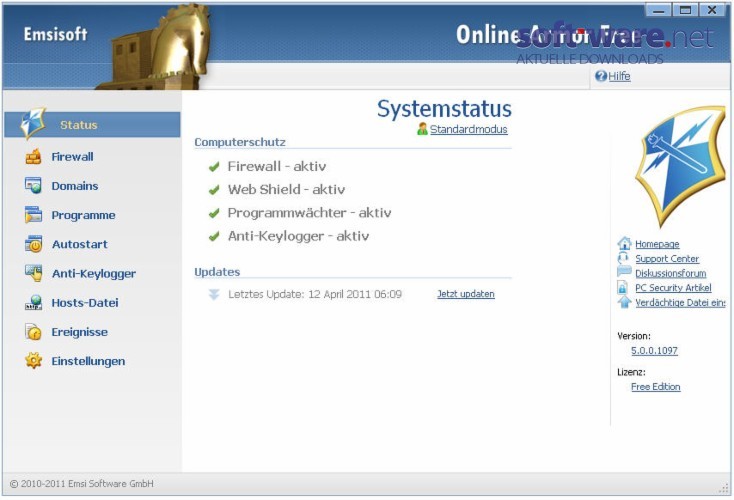Show the Ereignisse log section

pyautogui.click(x=80, y=332)
